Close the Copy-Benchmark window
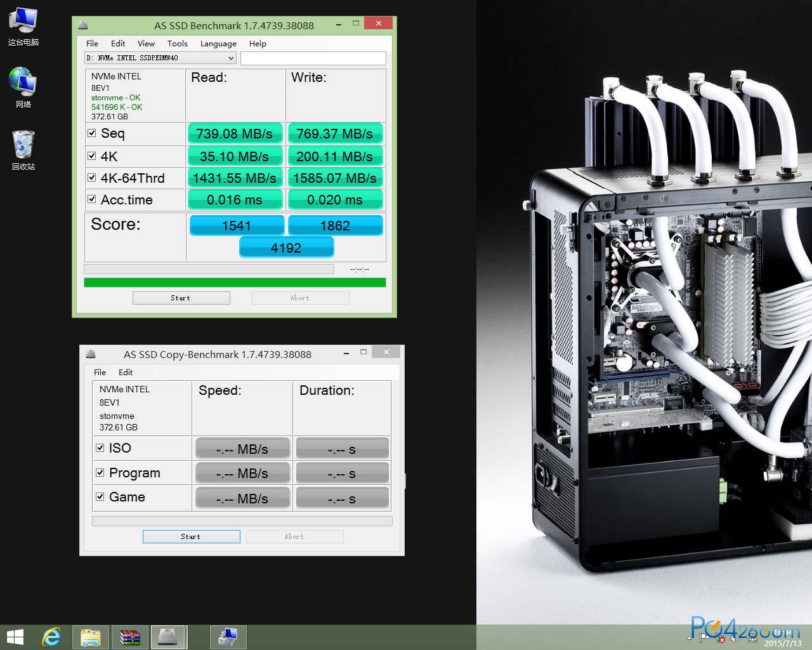This screenshot has height=650, width=812. (386, 352)
